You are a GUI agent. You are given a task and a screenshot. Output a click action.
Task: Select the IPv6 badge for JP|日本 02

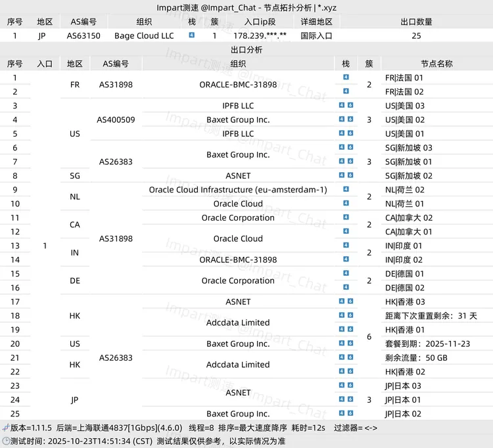point(350,414)
